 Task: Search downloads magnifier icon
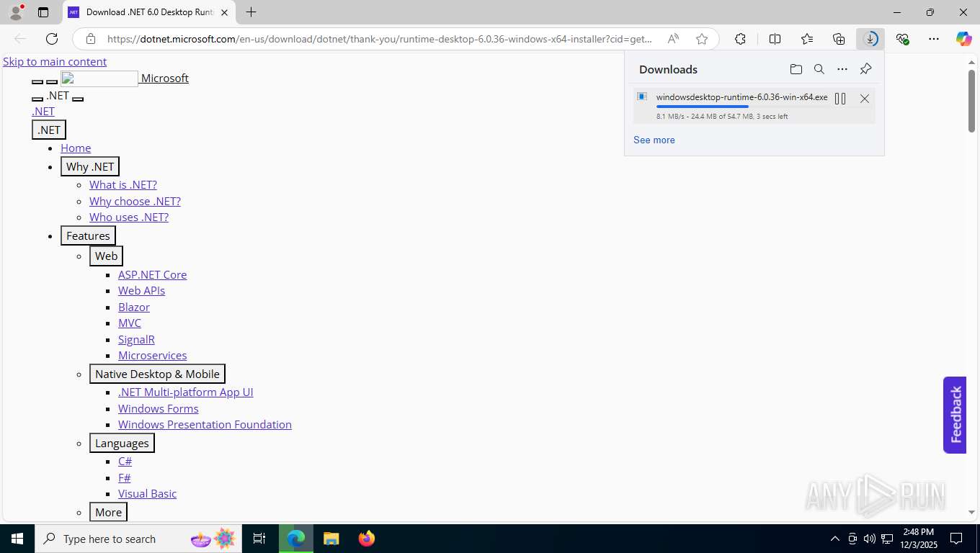[819, 69]
